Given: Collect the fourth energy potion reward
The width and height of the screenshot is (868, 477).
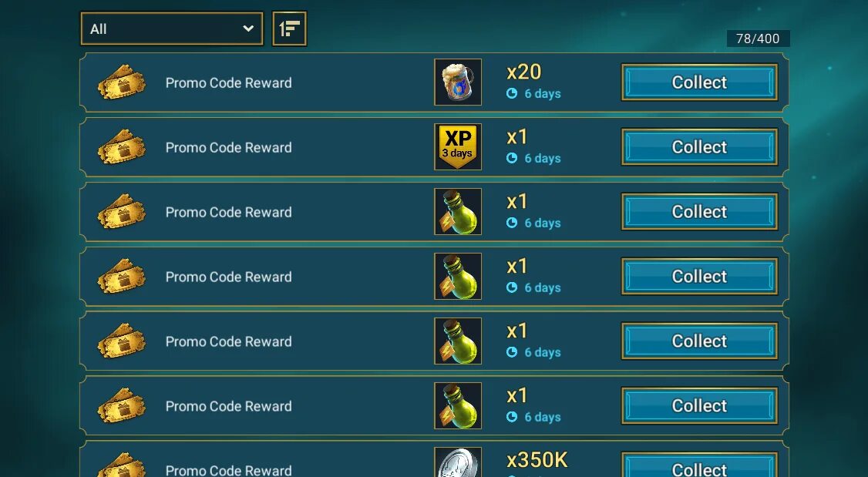Looking at the screenshot, I should coord(699,405).
